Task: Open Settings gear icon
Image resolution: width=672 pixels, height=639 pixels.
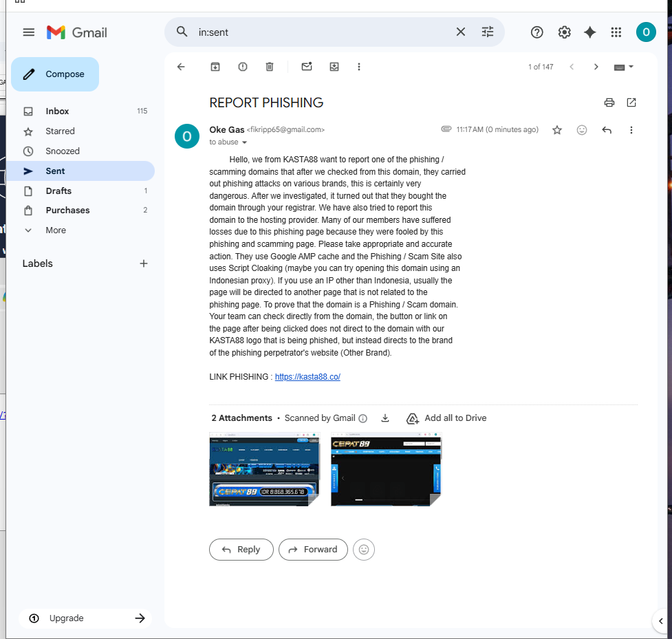Action: (565, 32)
